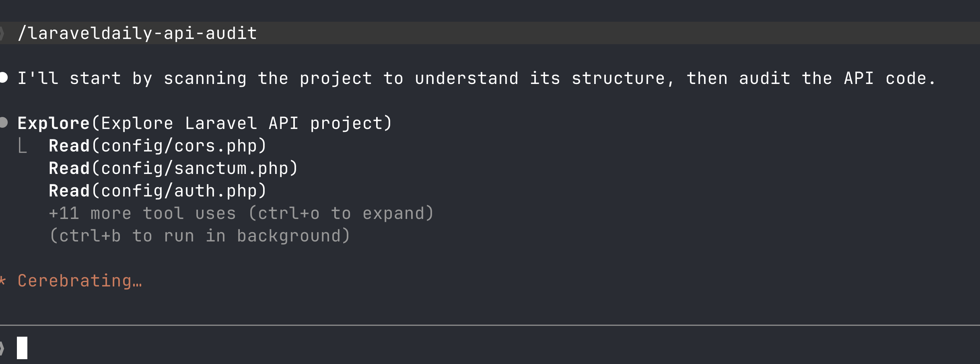Click the orange asterisk spinner beside Cerebrating

[x=2, y=280]
